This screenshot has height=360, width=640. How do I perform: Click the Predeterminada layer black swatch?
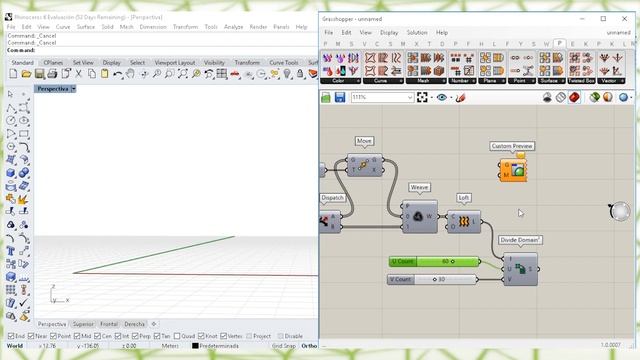(x=195, y=346)
